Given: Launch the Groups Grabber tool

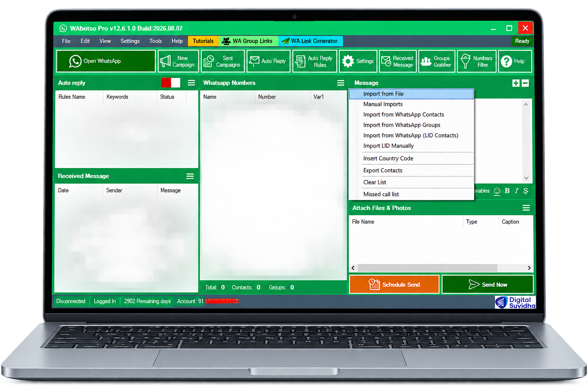Looking at the screenshot, I should (x=437, y=61).
